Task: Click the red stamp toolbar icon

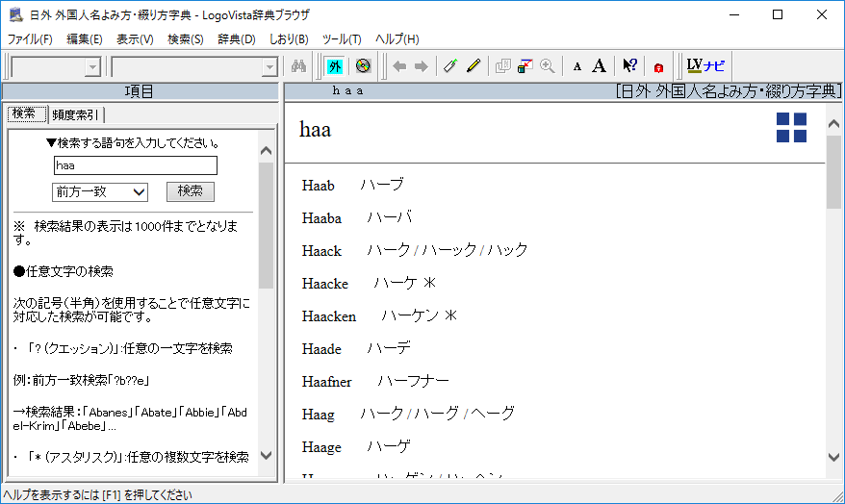Action: pos(658,67)
